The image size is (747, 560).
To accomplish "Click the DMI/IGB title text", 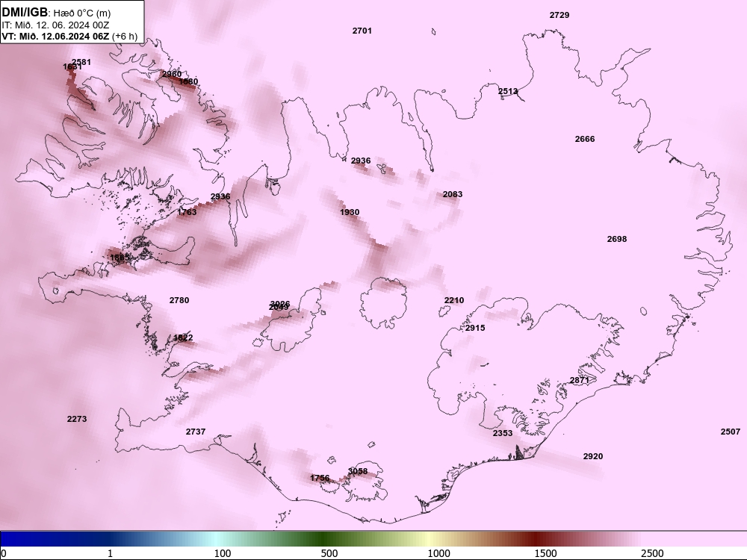I will (25, 12).
